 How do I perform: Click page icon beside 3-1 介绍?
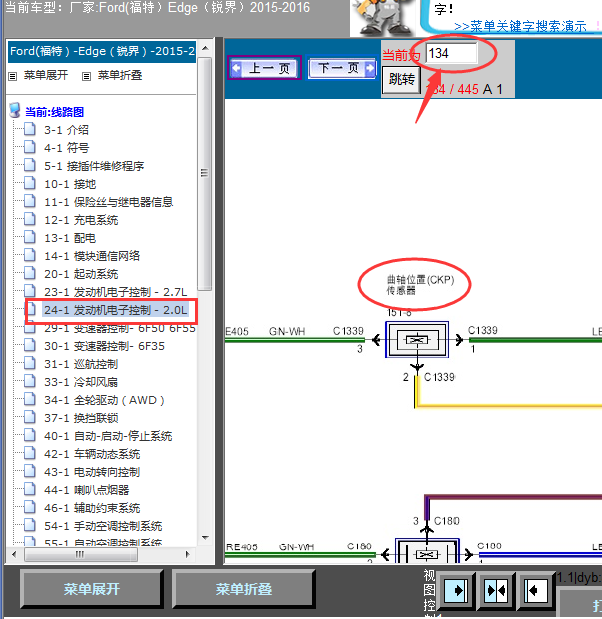click(30, 129)
